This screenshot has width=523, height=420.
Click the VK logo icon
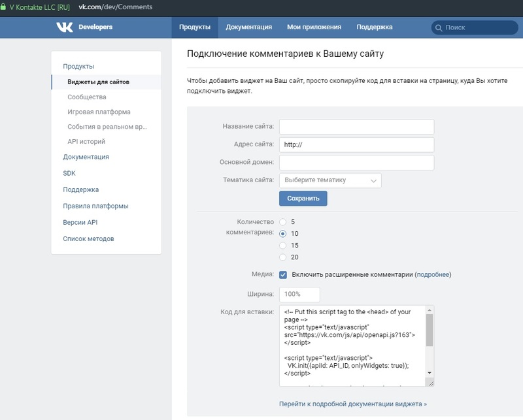coord(64,27)
